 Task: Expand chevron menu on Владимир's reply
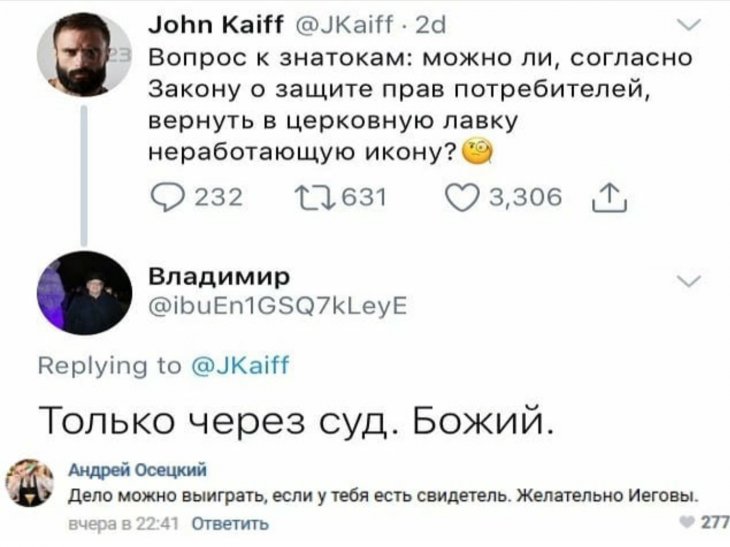click(689, 281)
